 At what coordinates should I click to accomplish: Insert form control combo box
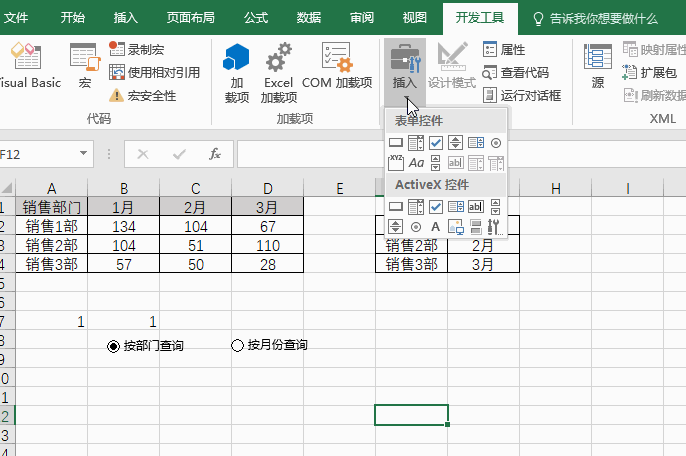(x=416, y=143)
